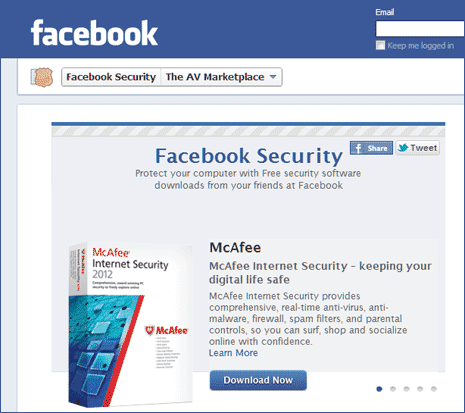The width and height of the screenshot is (465, 413).
Task: Select the third carousel dot indicator
Action: [406, 389]
